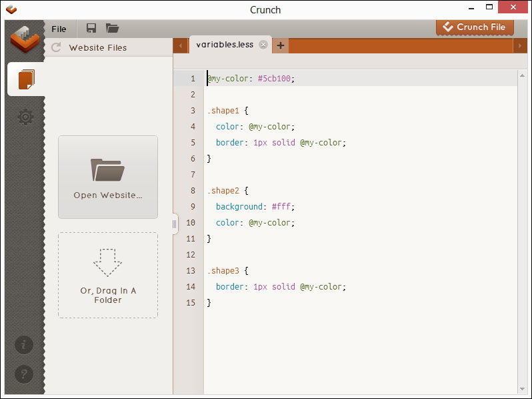Close the variables.less tab
The width and height of the screenshot is (532, 399).
[263, 45]
